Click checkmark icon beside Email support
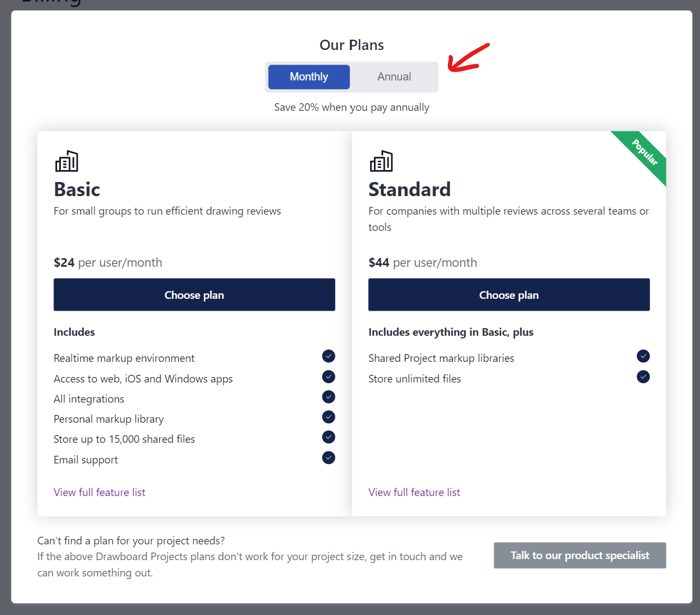This screenshot has width=700, height=615. tap(329, 458)
